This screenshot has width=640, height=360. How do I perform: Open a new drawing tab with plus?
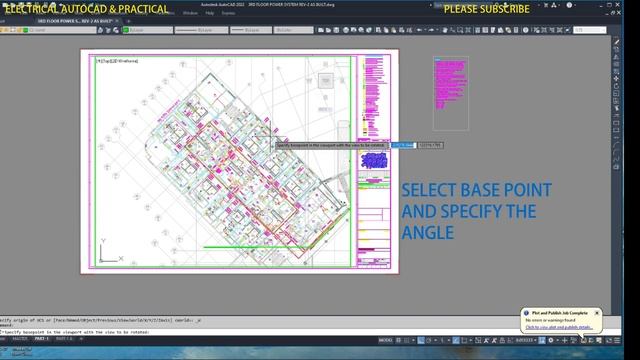click(x=128, y=21)
